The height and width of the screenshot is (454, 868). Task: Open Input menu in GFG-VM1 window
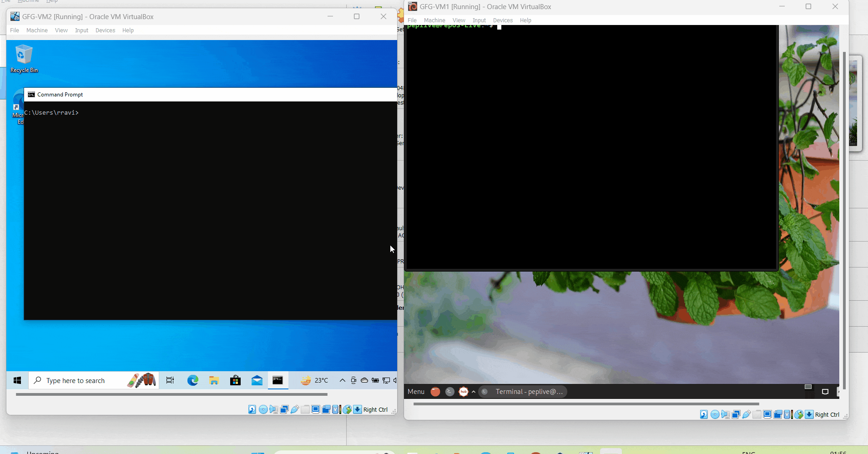tap(479, 20)
